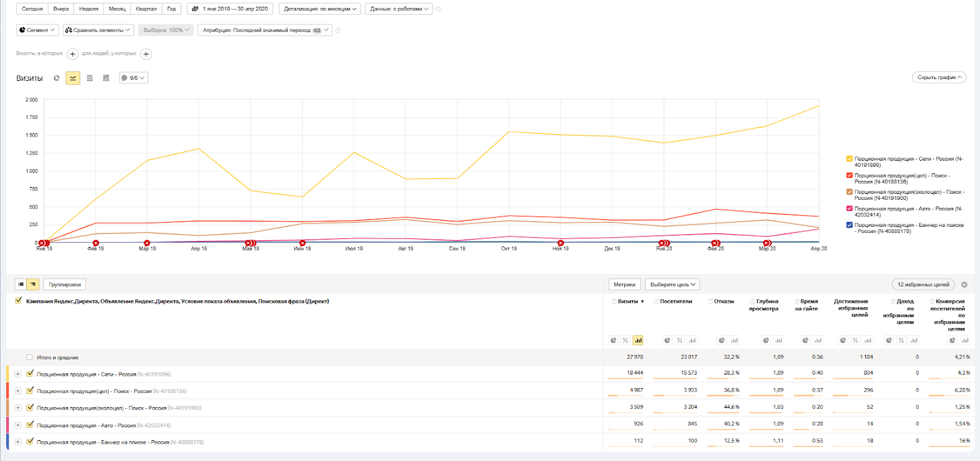Select the Неделя period tab

tap(89, 9)
